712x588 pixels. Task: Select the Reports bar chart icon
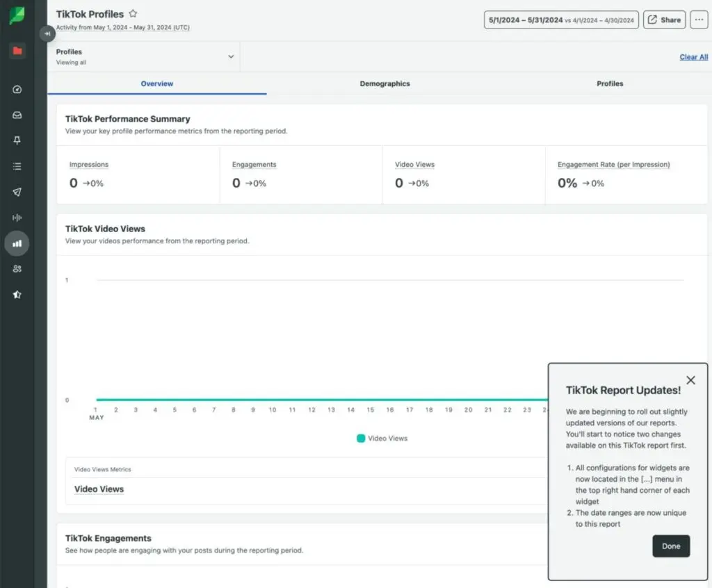17,243
